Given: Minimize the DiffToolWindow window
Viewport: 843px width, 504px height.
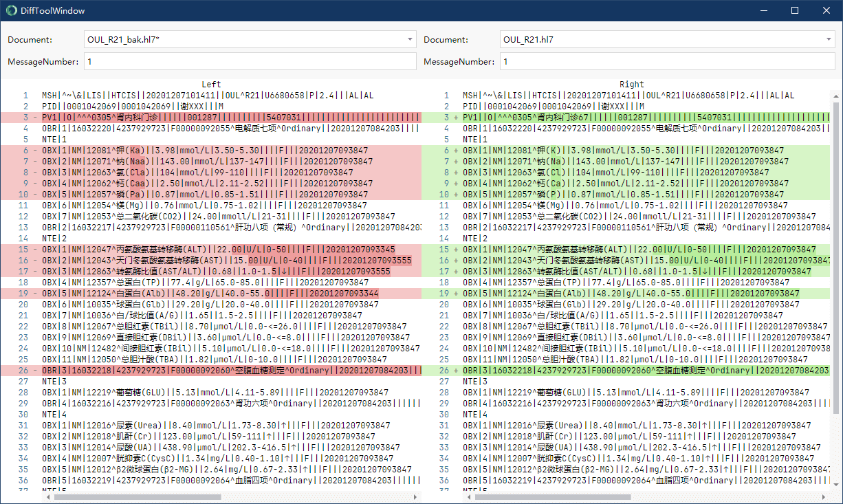Looking at the screenshot, I should click(763, 10).
